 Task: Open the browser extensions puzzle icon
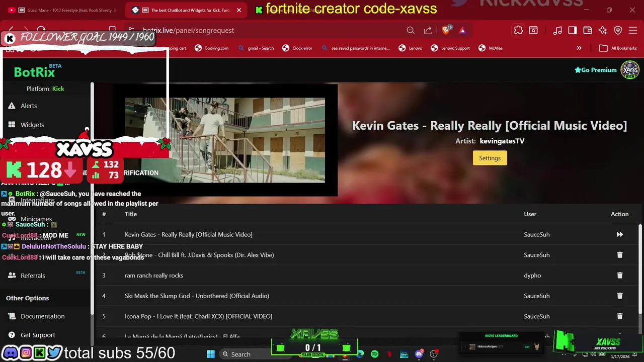pyautogui.click(x=518, y=30)
